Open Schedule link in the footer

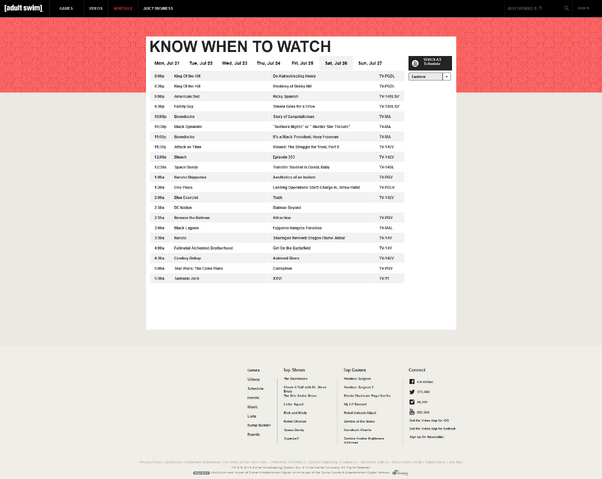(255, 389)
